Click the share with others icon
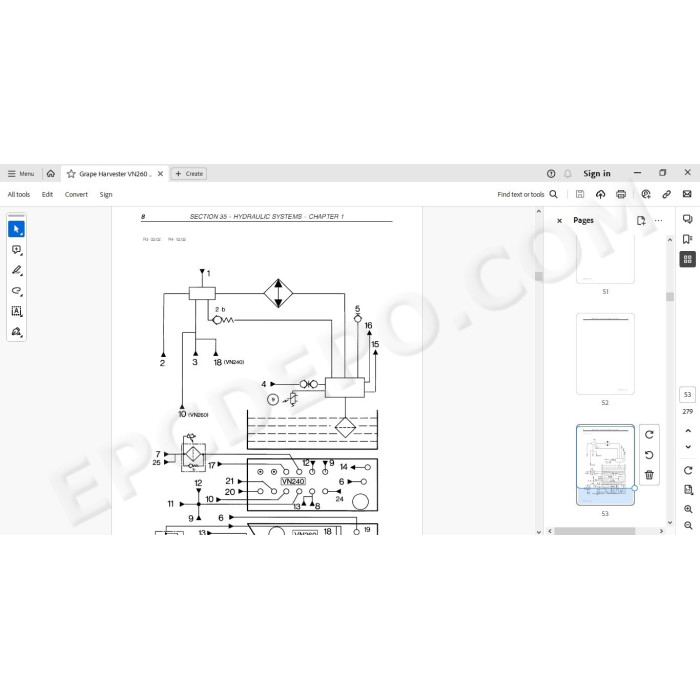The image size is (700, 700). (x=646, y=194)
